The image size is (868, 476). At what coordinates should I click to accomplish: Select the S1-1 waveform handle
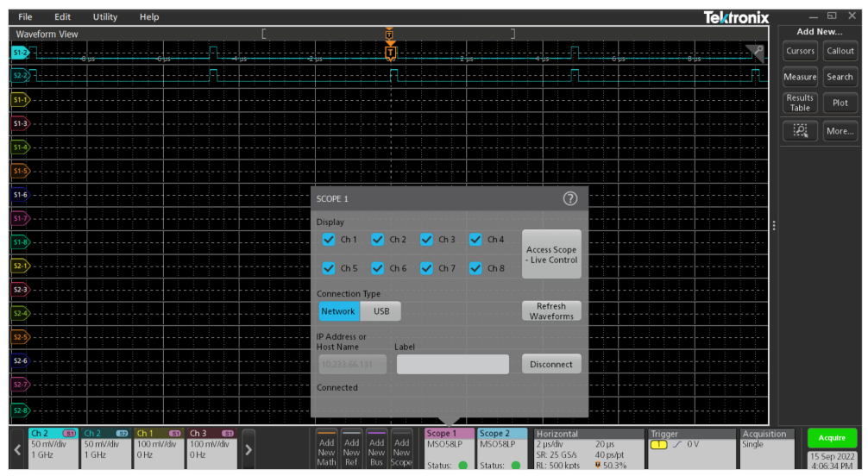click(21, 100)
